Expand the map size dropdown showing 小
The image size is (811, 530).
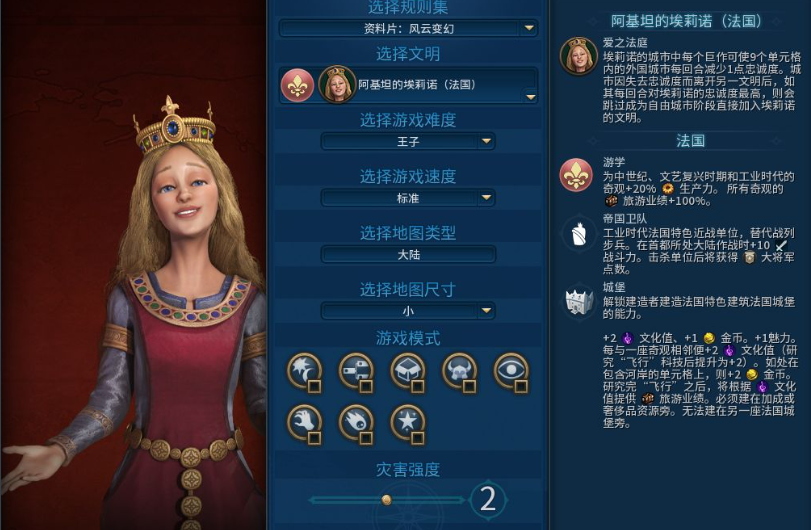[x=408, y=311]
